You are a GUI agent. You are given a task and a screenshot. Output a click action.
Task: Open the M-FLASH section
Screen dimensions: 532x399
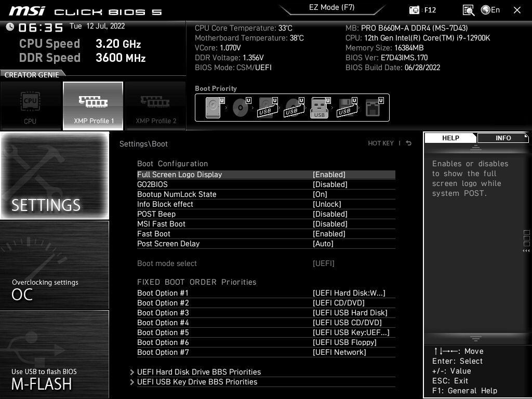pyautogui.click(x=55, y=354)
